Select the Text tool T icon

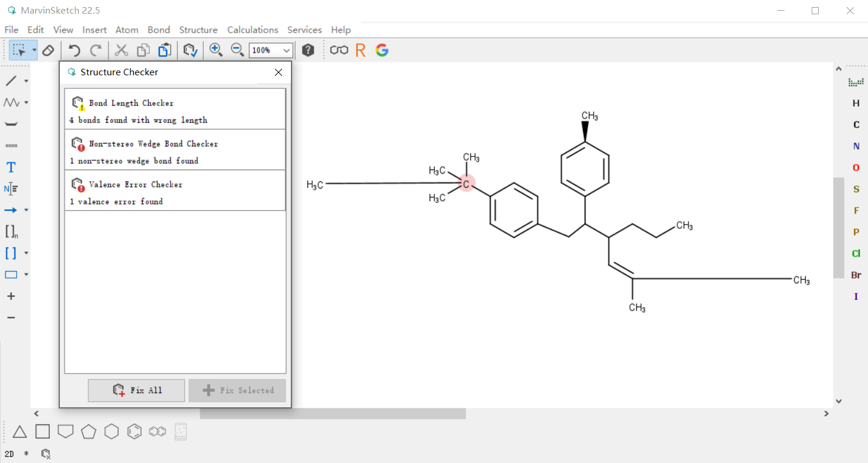pyautogui.click(x=11, y=167)
